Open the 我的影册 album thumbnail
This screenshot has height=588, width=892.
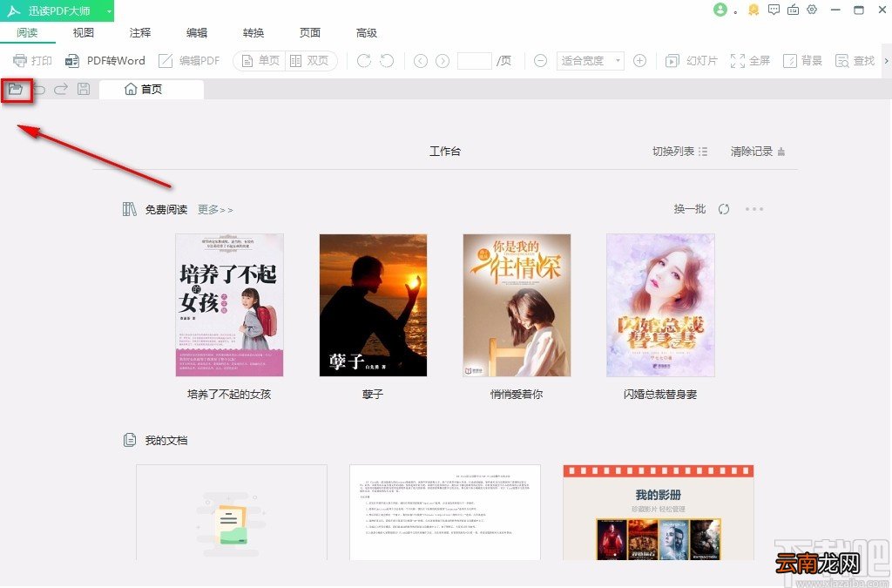tap(659, 512)
